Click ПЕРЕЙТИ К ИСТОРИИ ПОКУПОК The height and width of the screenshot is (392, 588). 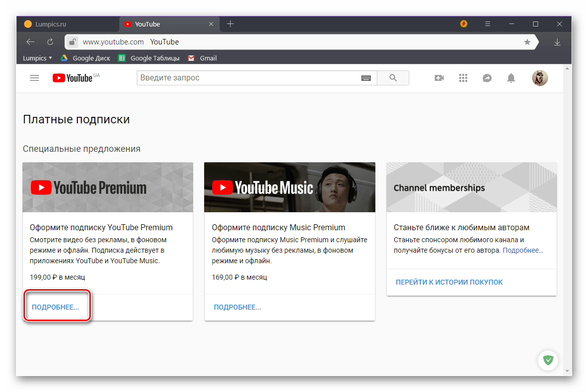click(x=449, y=282)
